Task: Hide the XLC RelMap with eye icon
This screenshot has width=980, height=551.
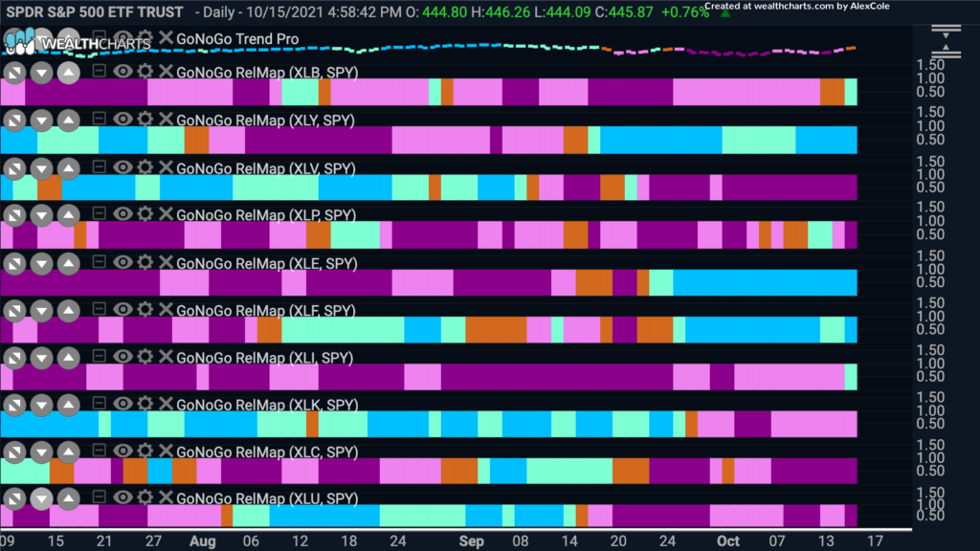Action: pos(122,452)
